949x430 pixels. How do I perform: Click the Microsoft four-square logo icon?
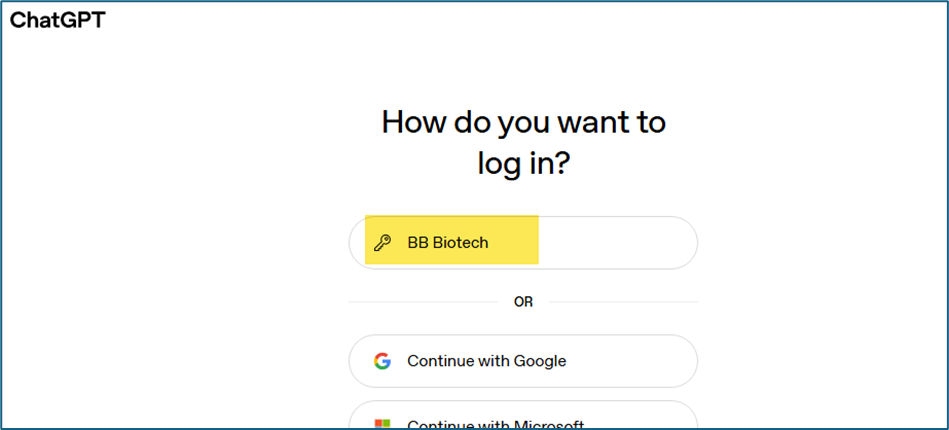point(382,424)
